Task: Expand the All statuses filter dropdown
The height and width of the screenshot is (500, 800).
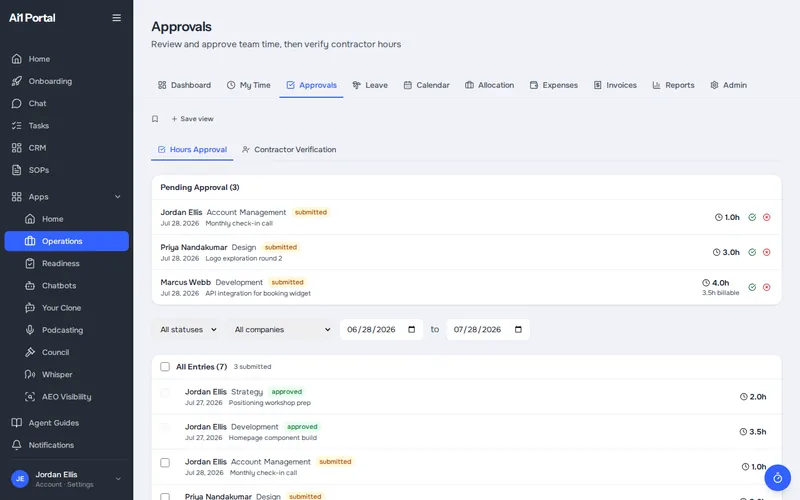Action: 188,330
